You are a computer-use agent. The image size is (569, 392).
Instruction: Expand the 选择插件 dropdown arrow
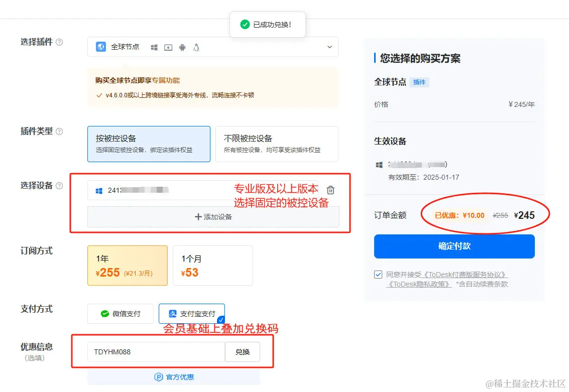coord(329,47)
